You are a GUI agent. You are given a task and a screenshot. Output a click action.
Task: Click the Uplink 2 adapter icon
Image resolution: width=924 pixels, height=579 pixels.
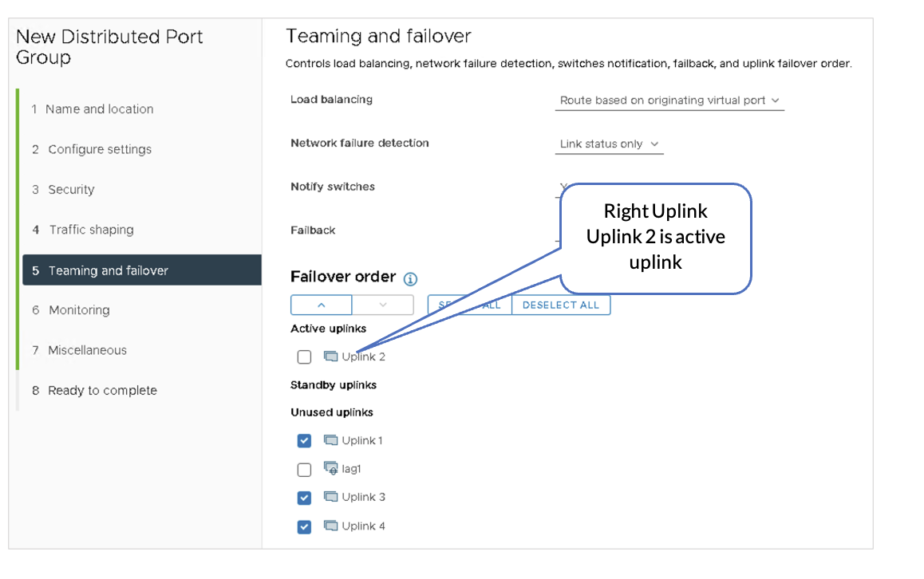(330, 356)
